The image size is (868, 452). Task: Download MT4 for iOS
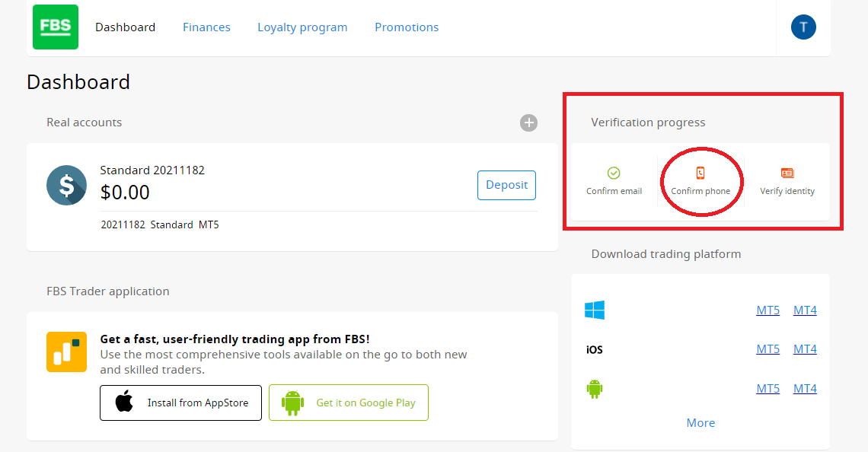pyautogui.click(x=805, y=349)
